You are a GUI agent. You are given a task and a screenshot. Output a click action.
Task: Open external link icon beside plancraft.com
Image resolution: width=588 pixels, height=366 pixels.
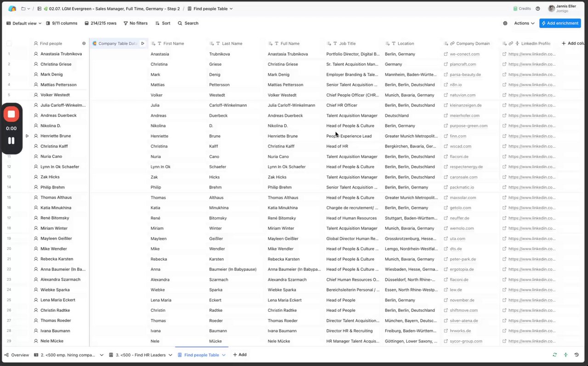[446, 64]
